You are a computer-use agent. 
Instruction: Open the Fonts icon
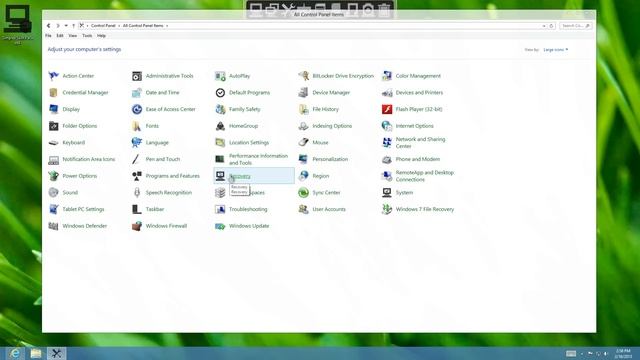tap(137, 126)
